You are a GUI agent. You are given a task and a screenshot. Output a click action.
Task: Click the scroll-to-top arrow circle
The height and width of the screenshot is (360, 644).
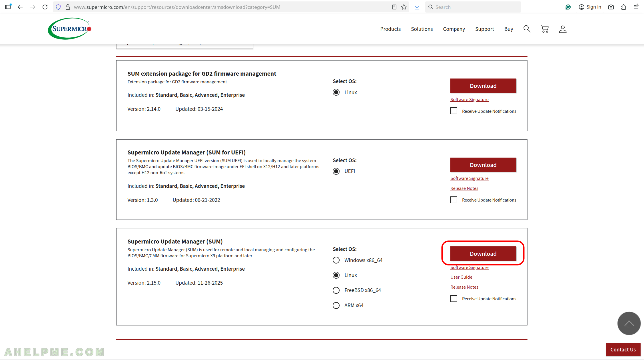[x=629, y=323]
